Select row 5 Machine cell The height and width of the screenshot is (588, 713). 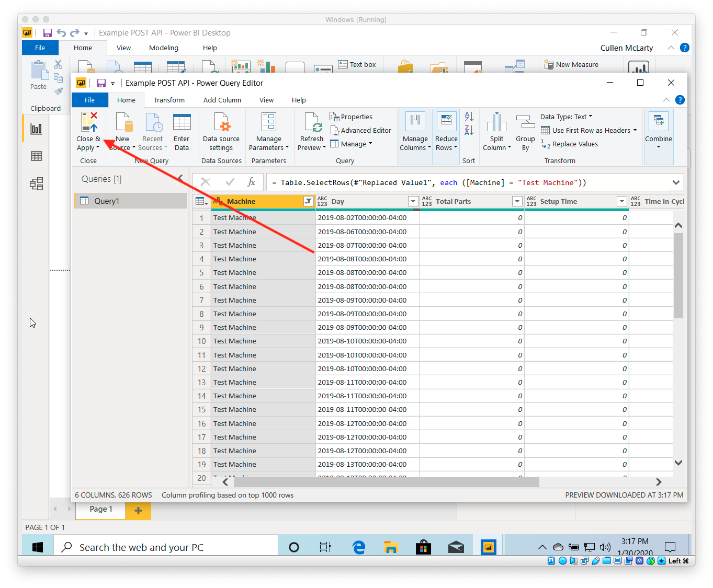pyautogui.click(x=263, y=272)
